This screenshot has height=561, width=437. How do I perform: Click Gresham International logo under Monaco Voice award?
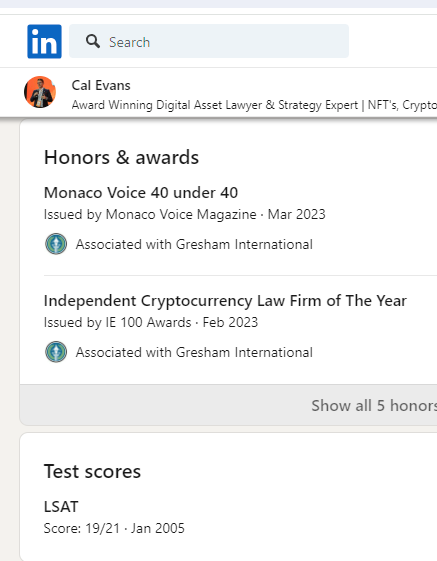[56, 244]
